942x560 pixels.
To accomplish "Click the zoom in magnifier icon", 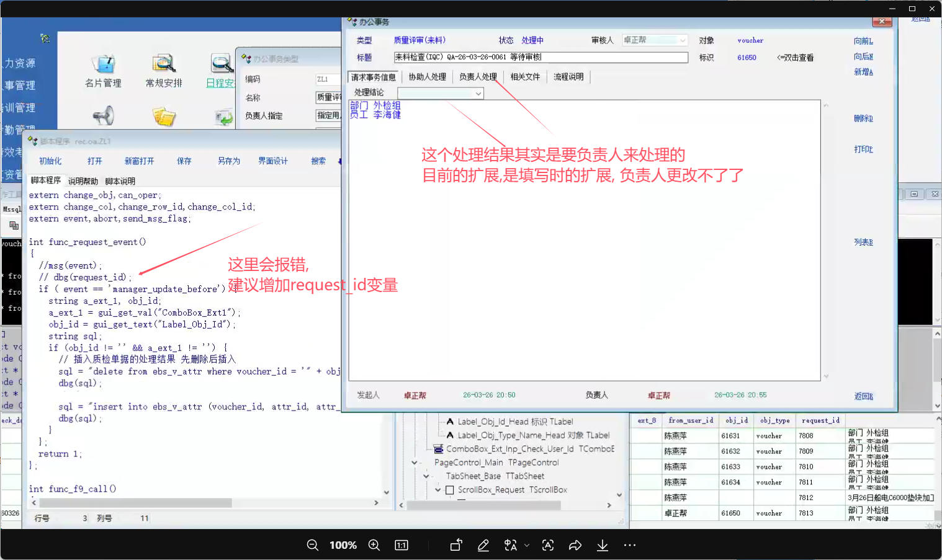I will 374,545.
